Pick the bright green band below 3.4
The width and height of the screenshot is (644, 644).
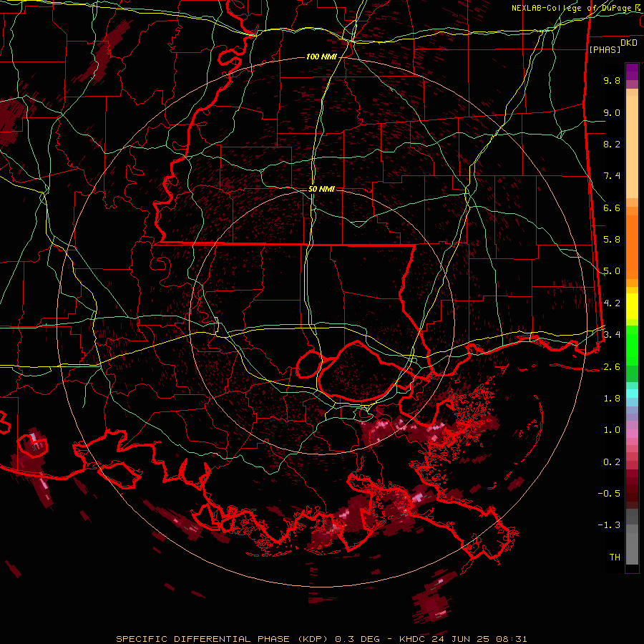click(x=632, y=346)
